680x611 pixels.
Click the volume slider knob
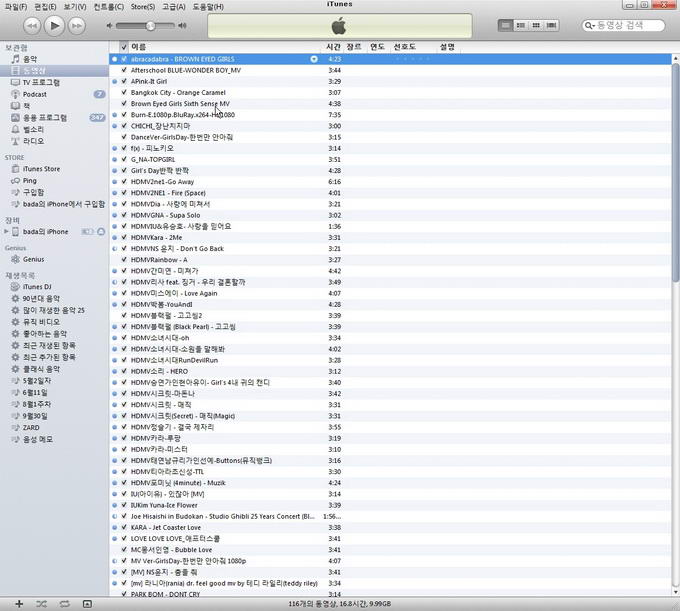pyautogui.click(x=150, y=26)
